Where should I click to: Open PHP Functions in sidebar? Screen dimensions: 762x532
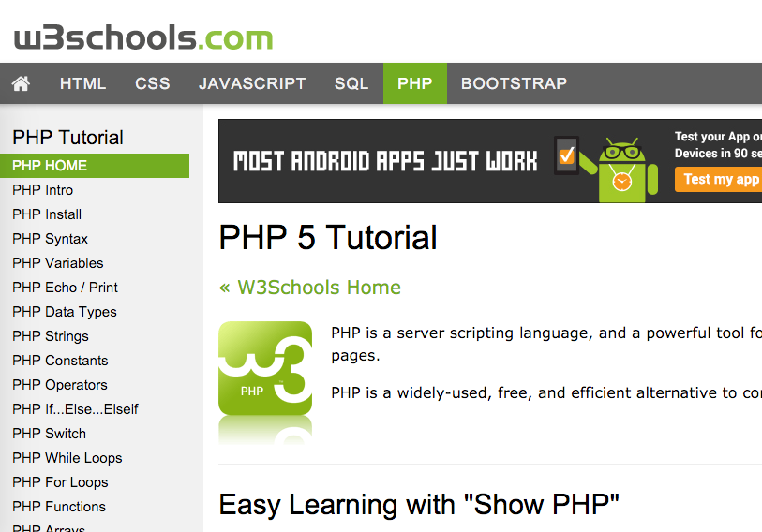[x=59, y=506]
